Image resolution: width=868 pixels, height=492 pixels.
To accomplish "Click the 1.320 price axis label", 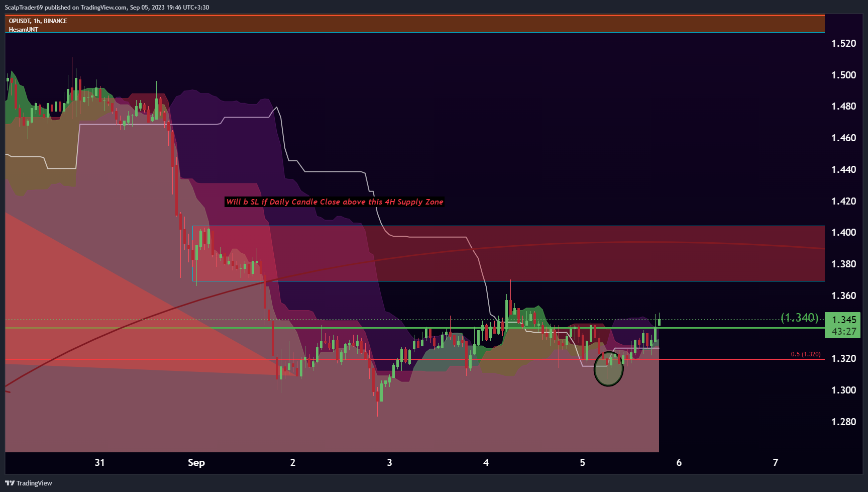I will pos(844,359).
